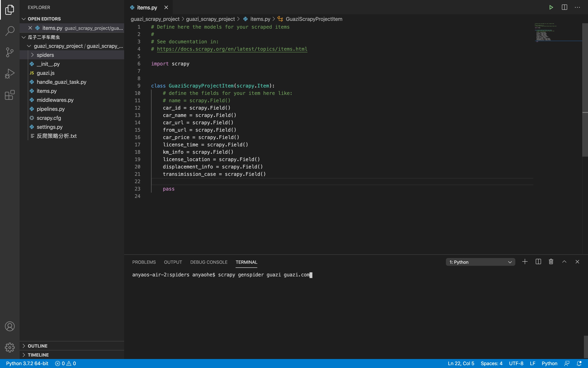The height and width of the screenshot is (368, 588).
Task: Click Ln 22, Col 5 in status bar
Action: coord(461,363)
